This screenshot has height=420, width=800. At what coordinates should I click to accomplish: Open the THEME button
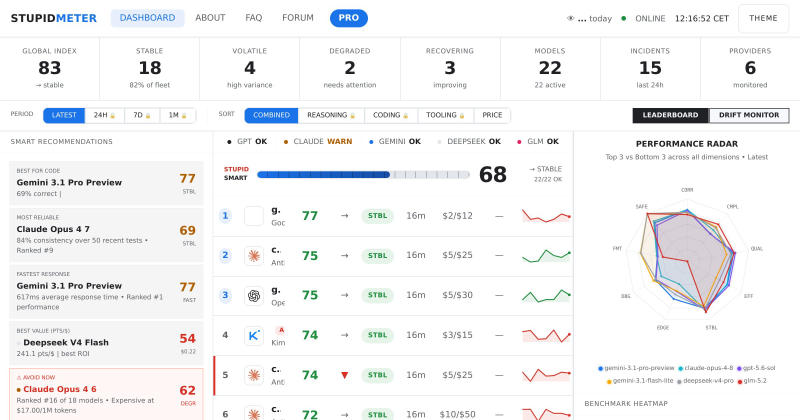tap(763, 18)
